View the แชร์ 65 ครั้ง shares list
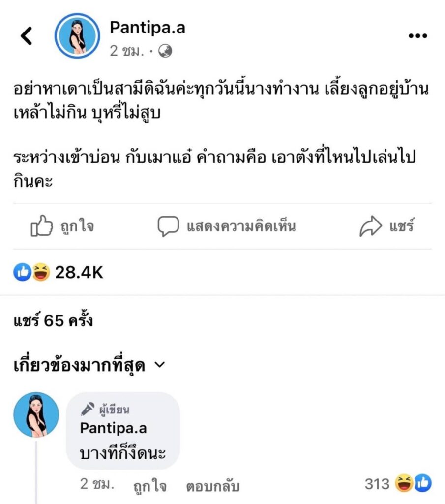Screen dimensions: 445x504 (53, 321)
